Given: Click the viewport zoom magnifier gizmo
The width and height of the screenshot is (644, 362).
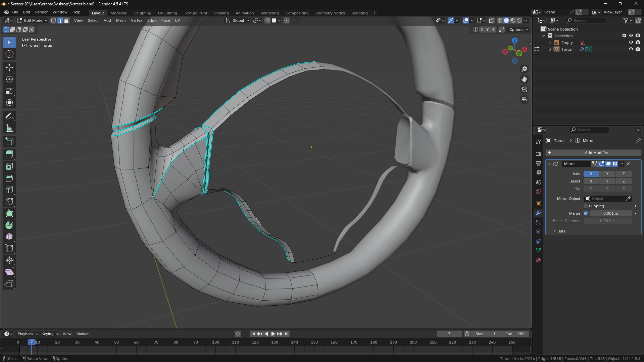Looking at the screenshot, I should point(524,69).
